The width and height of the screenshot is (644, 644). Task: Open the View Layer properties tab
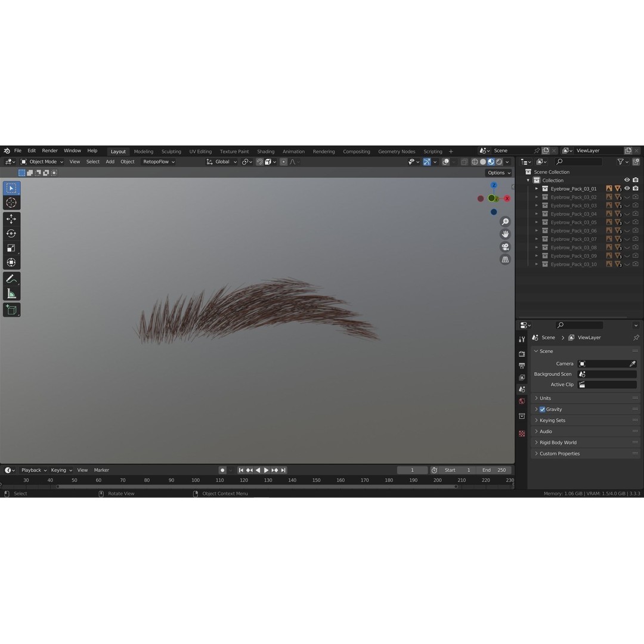[522, 377]
